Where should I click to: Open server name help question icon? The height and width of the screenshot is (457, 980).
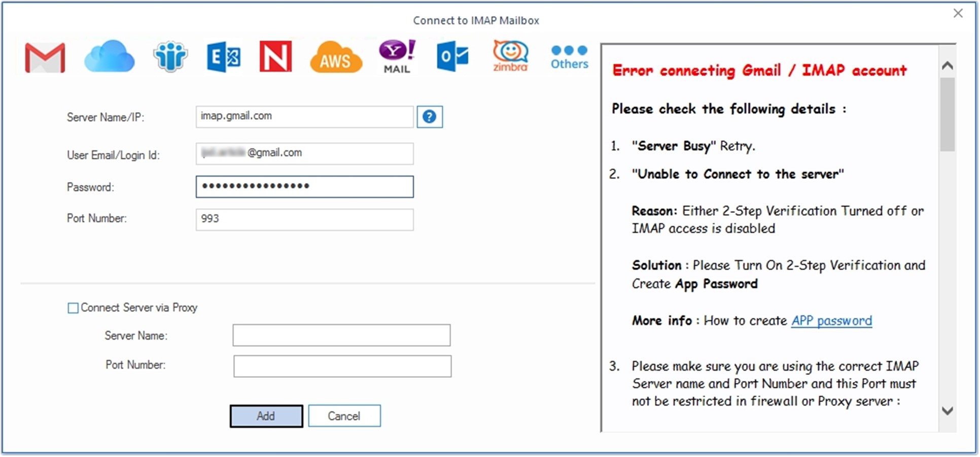pos(430,117)
